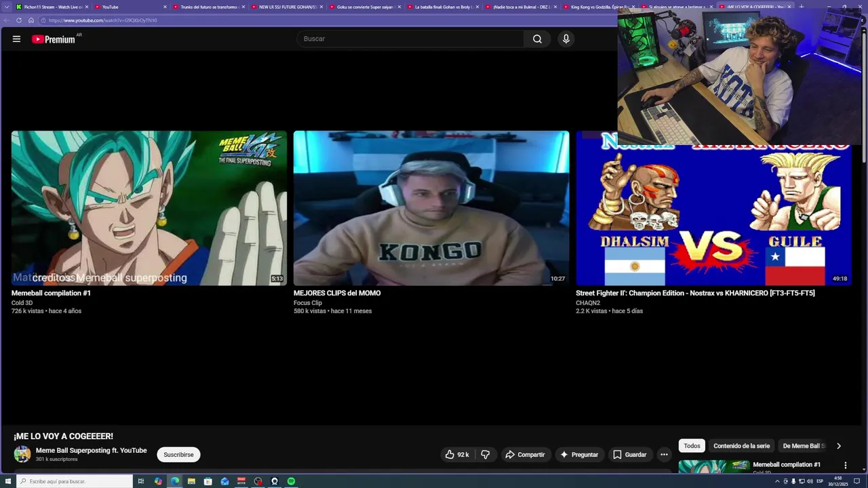The image size is (868, 488).
Task: Reload the page with refresh icon
Action: point(19,20)
